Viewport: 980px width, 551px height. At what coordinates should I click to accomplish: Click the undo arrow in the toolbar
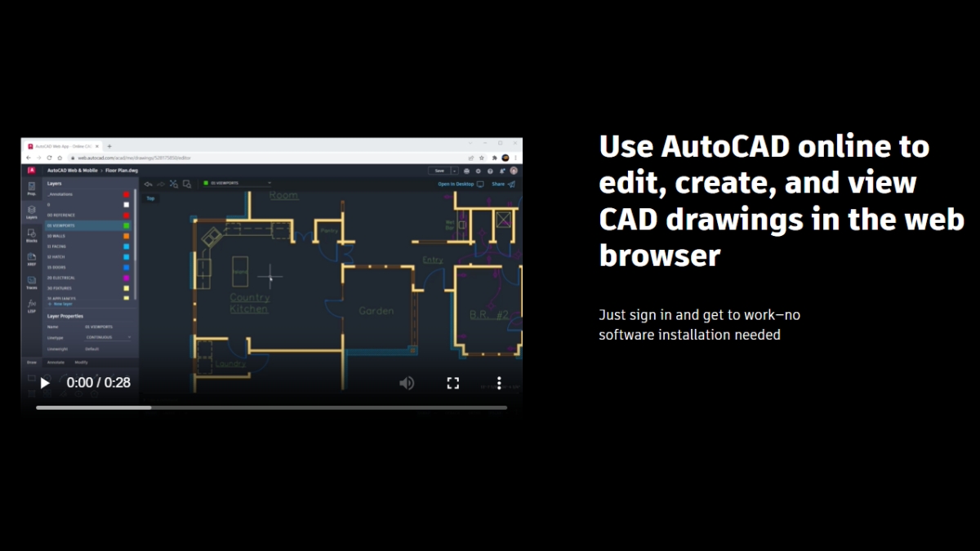[x=148, y=184]
